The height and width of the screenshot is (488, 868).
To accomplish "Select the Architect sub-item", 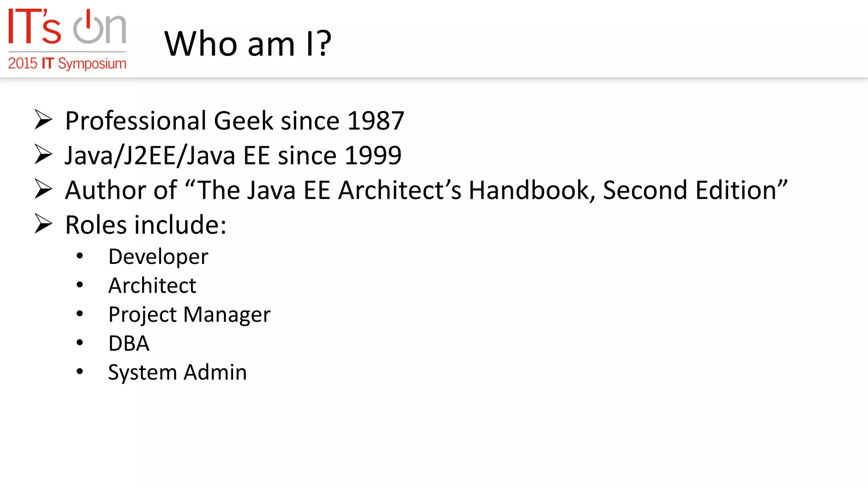I will click(152, 286).
